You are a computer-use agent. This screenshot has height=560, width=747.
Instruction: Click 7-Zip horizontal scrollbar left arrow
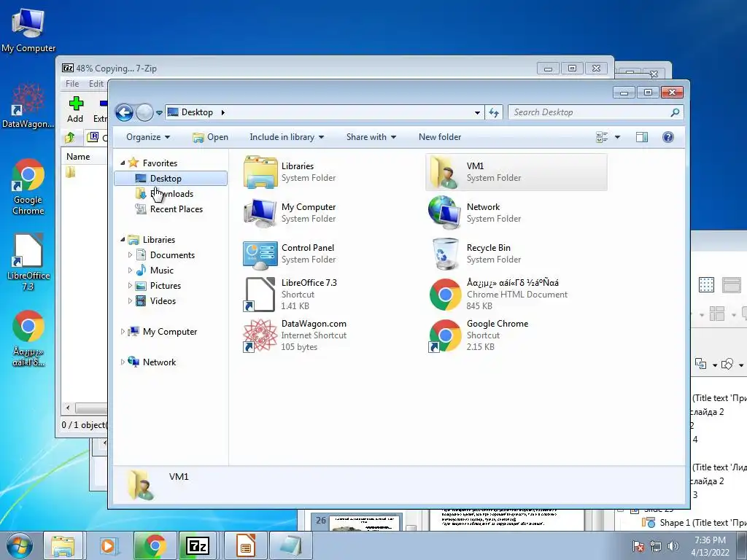pos(68,408)
